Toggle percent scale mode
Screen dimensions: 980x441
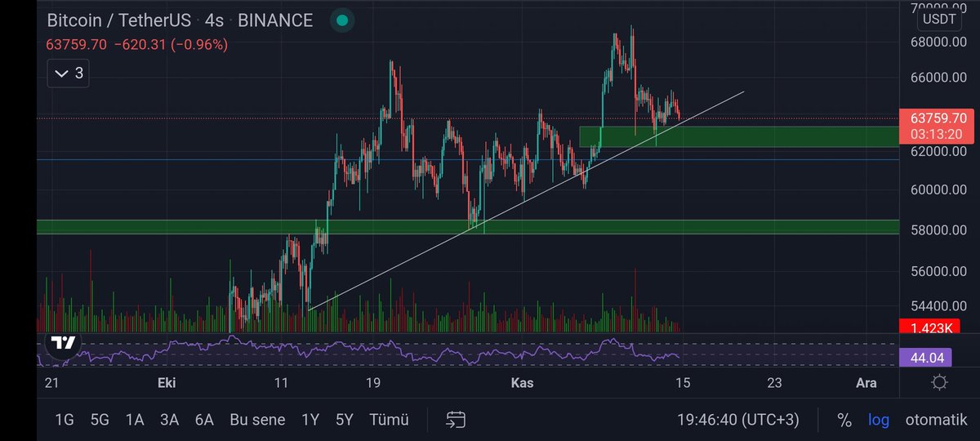tap(844, 420)
